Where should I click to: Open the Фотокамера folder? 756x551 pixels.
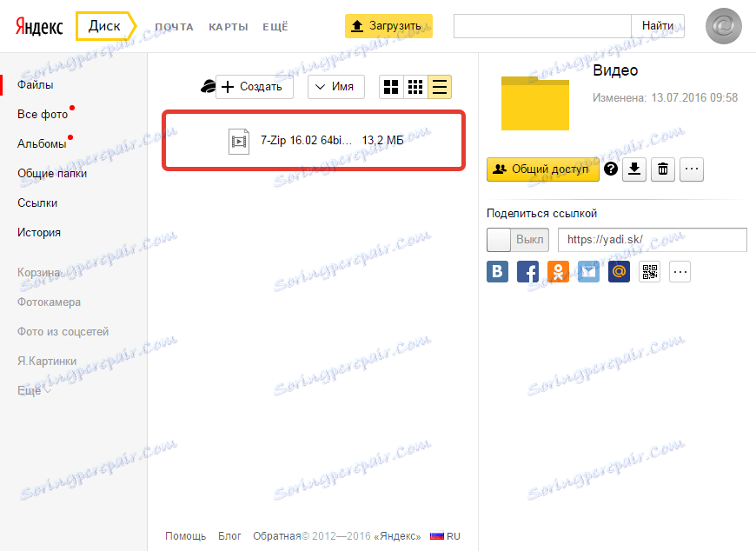(x=49, y=302)
